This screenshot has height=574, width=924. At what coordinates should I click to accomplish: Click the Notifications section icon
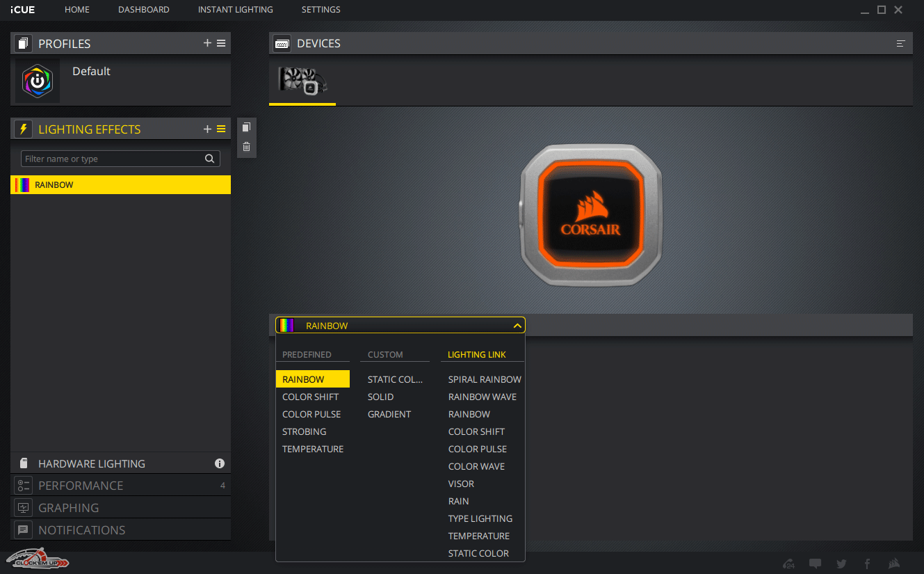point(23,530)
